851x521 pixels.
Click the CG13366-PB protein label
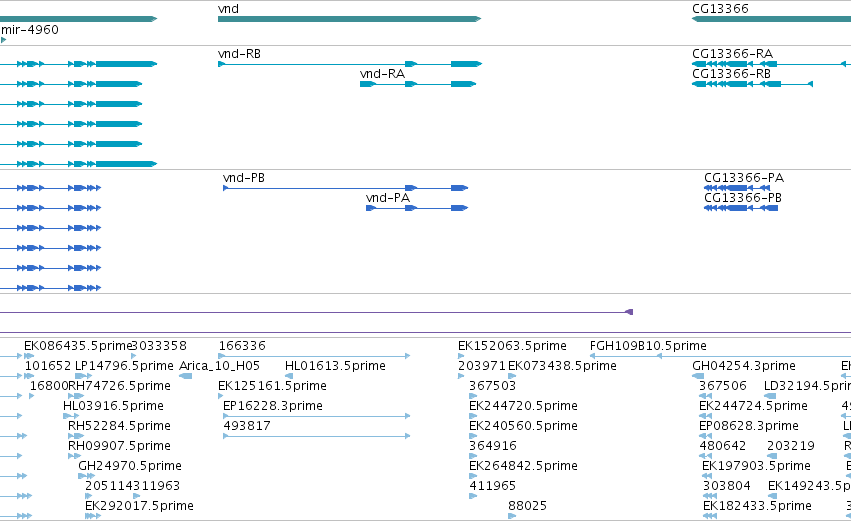(x=742, y=198)
